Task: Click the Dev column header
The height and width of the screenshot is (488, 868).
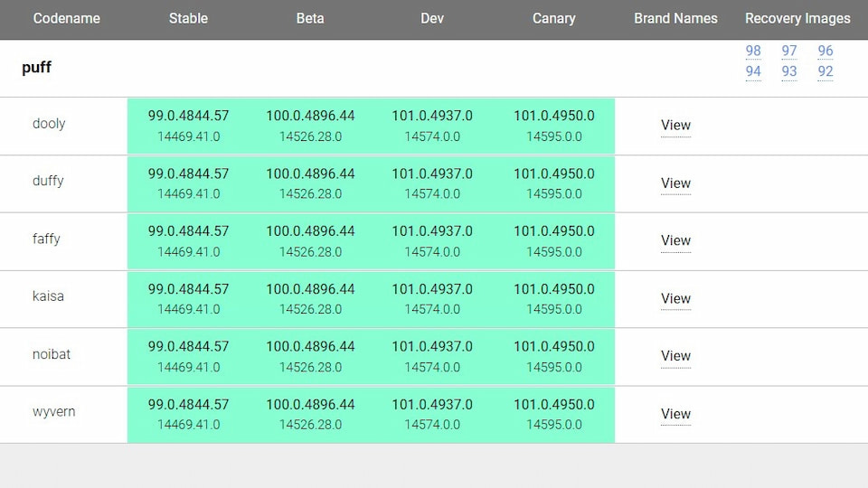Action: (432, 18)
